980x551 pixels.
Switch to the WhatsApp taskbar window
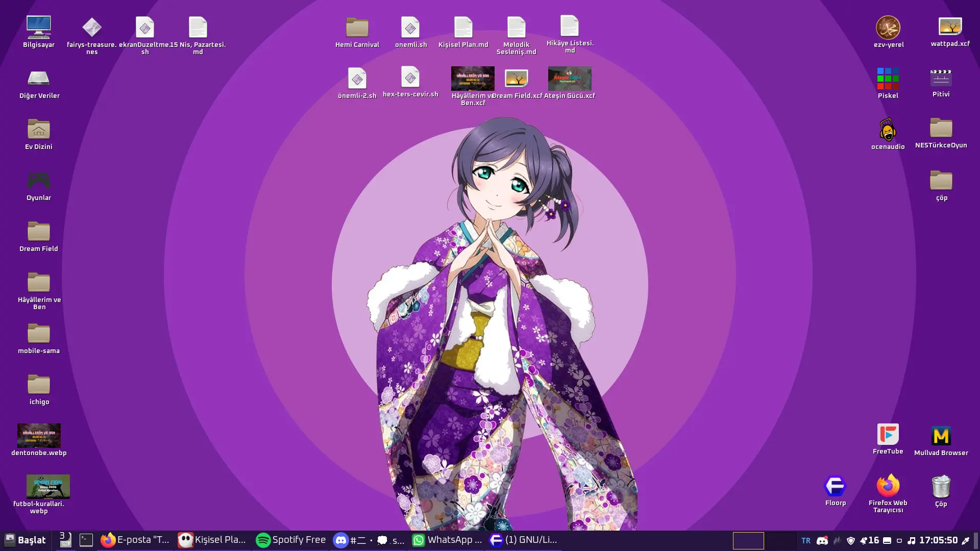click(x=447, y=540)
